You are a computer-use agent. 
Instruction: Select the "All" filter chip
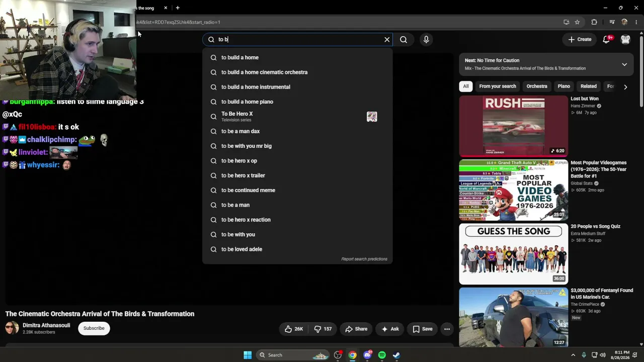pos(466,86)
